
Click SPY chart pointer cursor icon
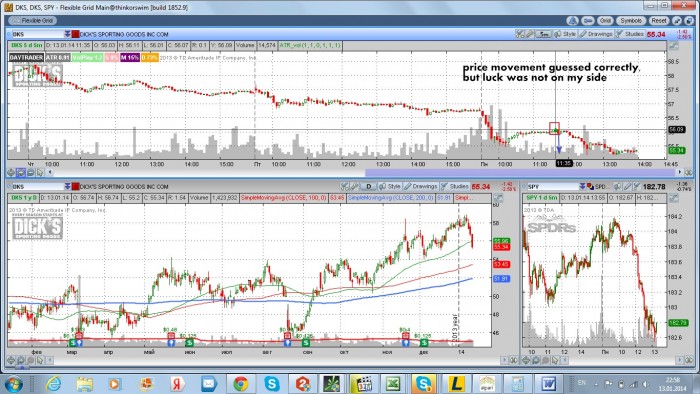554,360
